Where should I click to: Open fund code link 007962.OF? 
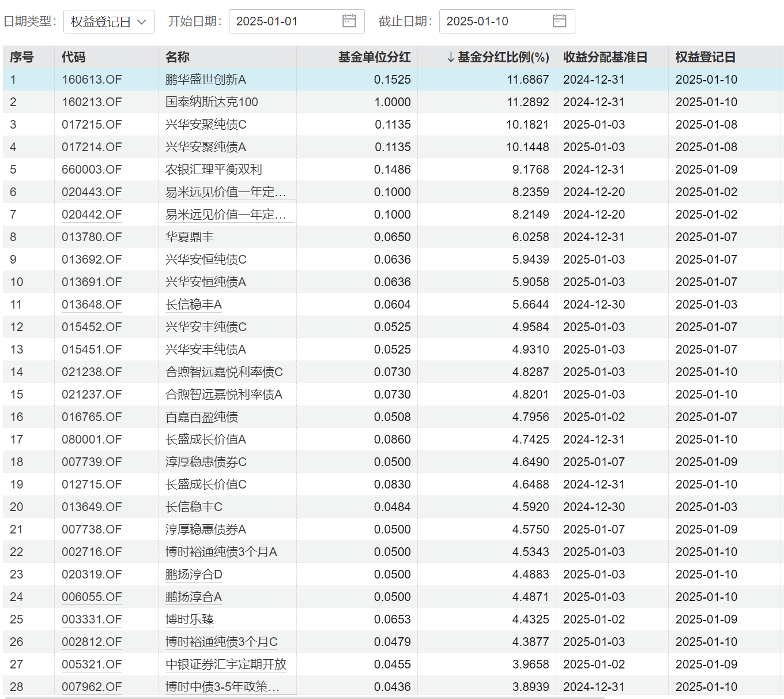[92, 687]
